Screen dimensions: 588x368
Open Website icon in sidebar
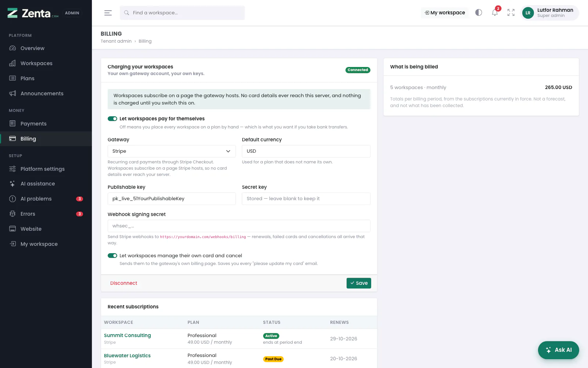12,229
